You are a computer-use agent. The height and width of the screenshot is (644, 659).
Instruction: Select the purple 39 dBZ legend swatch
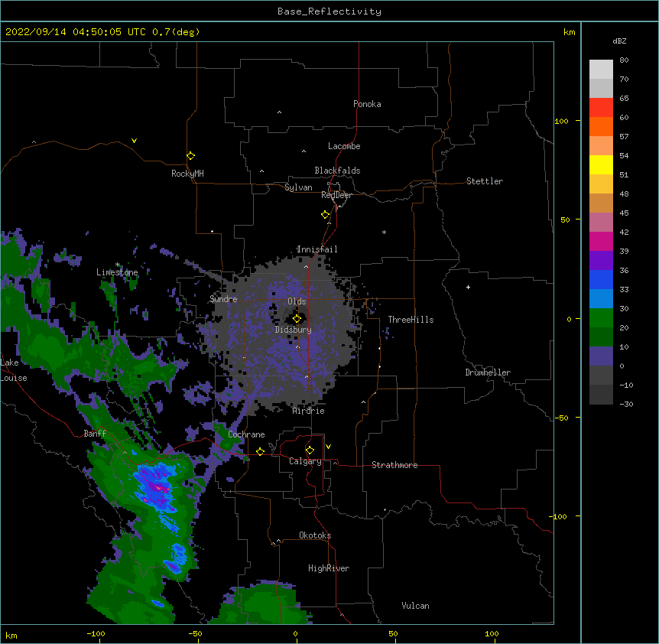(x=601, y=260)
